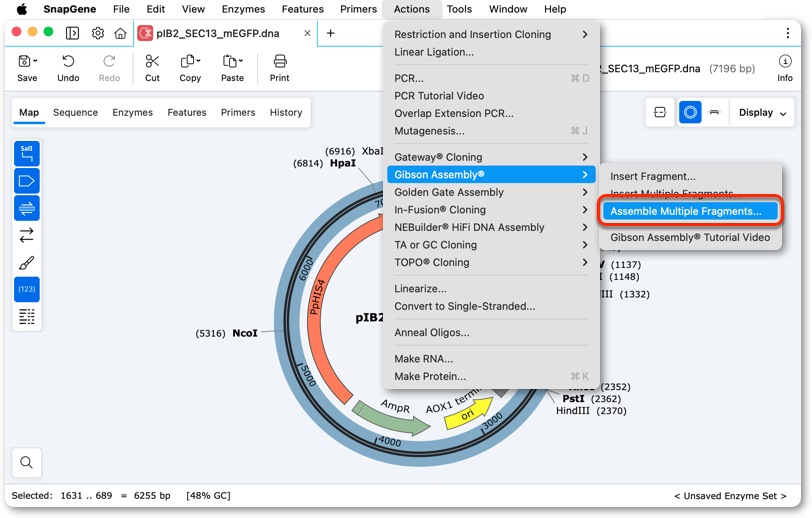Expand the Gateway Cloning submenu
Screen dimensions: 812x518
491,157
